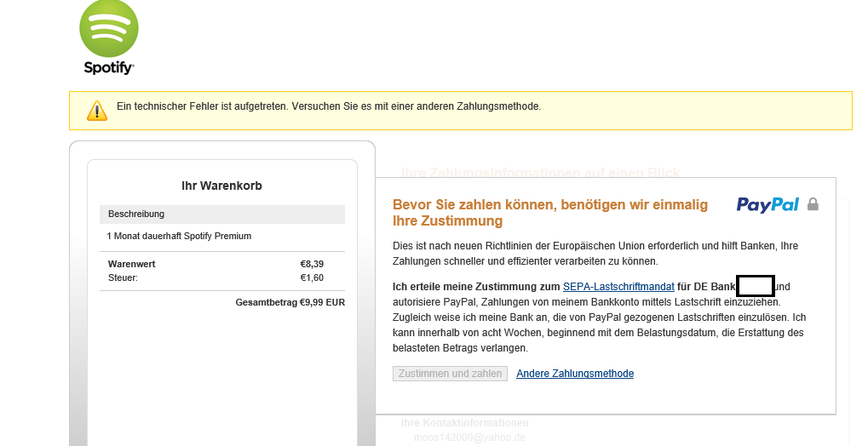
Task: Click the Gesamtbetrag €9,99 EUR total
Action: [x=290, y=303]
